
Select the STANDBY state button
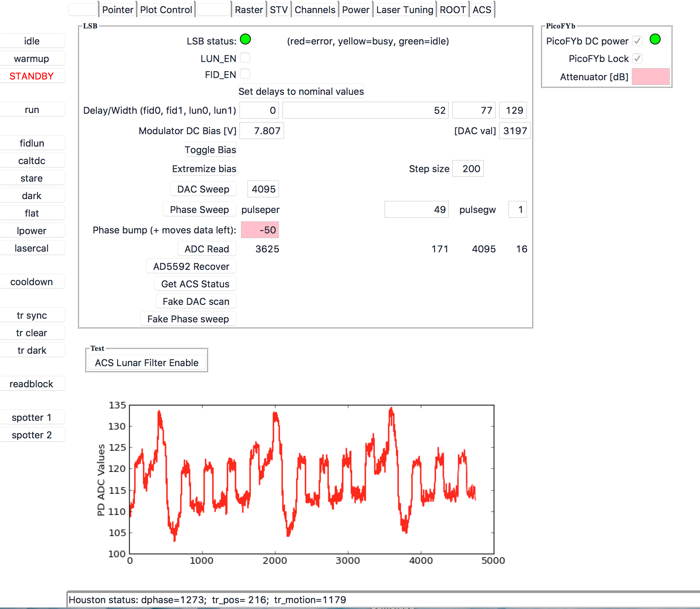point(32,76)
